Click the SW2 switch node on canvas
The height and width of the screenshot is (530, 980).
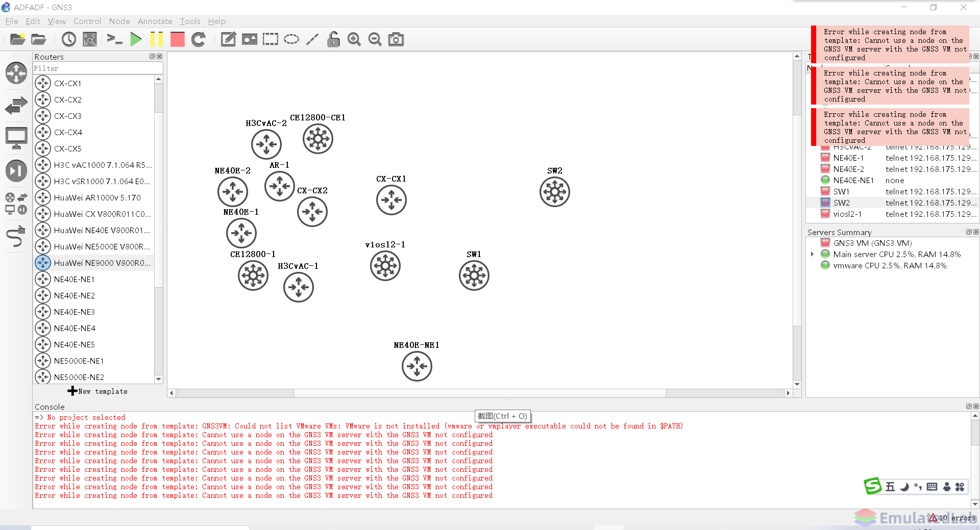click(x=555, y=192)
